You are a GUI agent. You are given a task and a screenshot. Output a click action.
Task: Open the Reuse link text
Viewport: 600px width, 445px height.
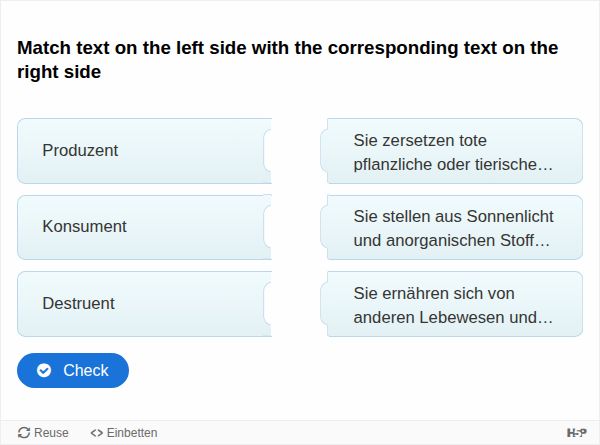[x=51, y=433]
